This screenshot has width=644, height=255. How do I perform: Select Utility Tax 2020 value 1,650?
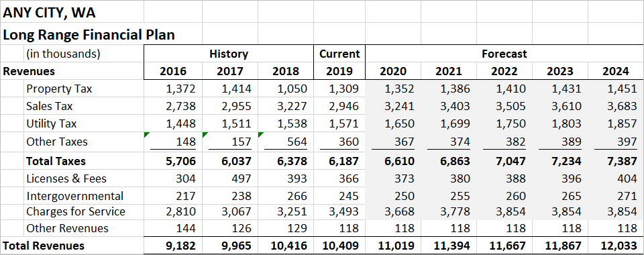pyautogui.click(x=399, y=123)
